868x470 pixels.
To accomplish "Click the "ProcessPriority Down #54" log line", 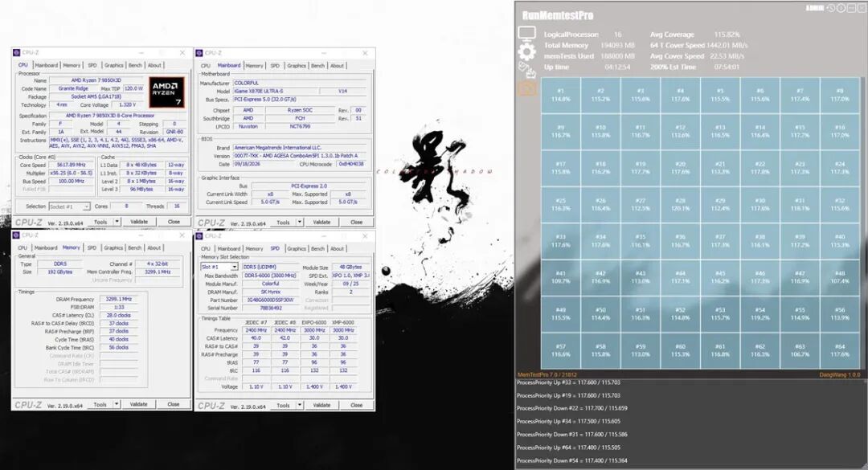I will pyautogui.click(x=572, y=460).
